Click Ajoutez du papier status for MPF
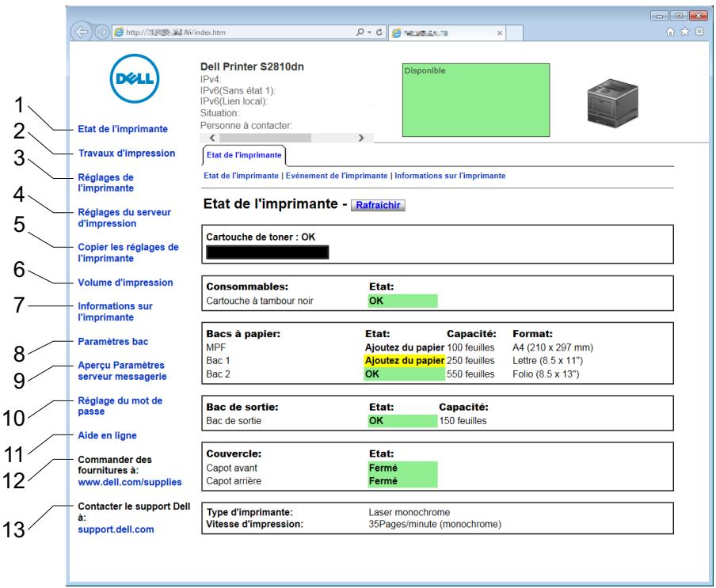The width and height of the screenshot is (716, 588). tap(405, 347)
